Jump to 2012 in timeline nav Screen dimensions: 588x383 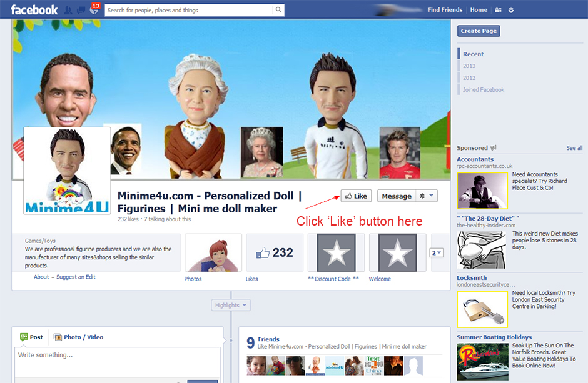click(469, 78)
